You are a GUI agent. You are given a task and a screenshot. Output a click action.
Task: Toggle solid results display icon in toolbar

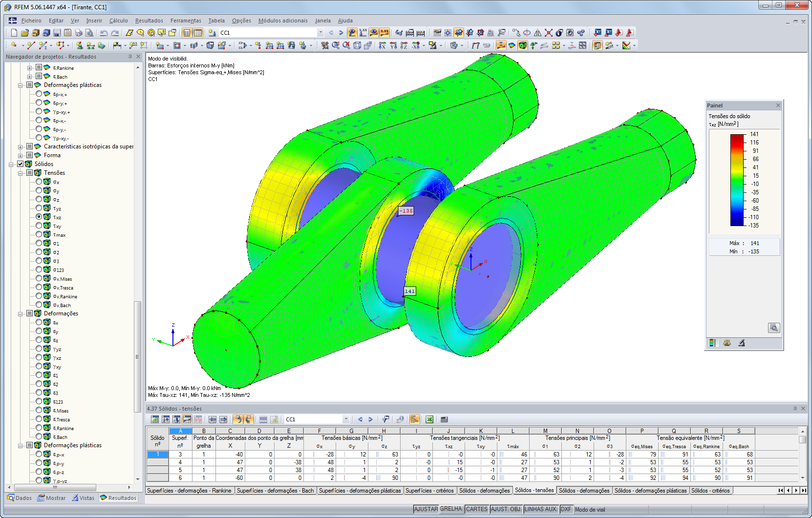[523, 45]
